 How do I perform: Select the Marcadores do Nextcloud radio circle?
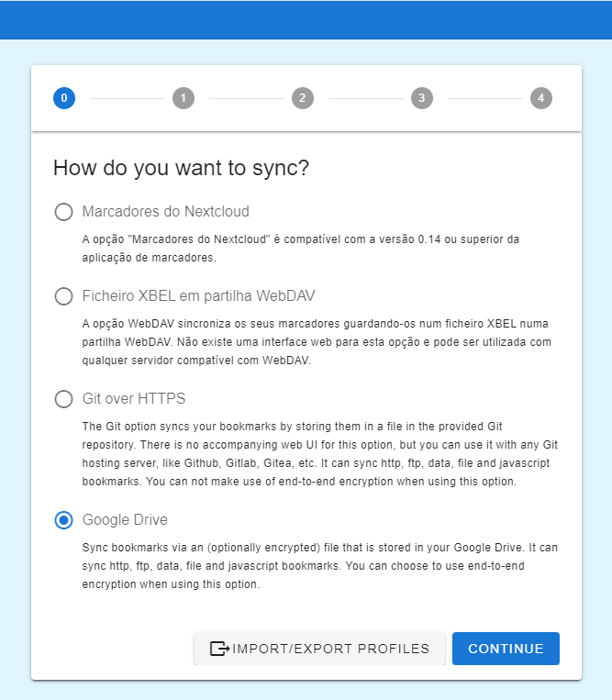click(63, 212)
